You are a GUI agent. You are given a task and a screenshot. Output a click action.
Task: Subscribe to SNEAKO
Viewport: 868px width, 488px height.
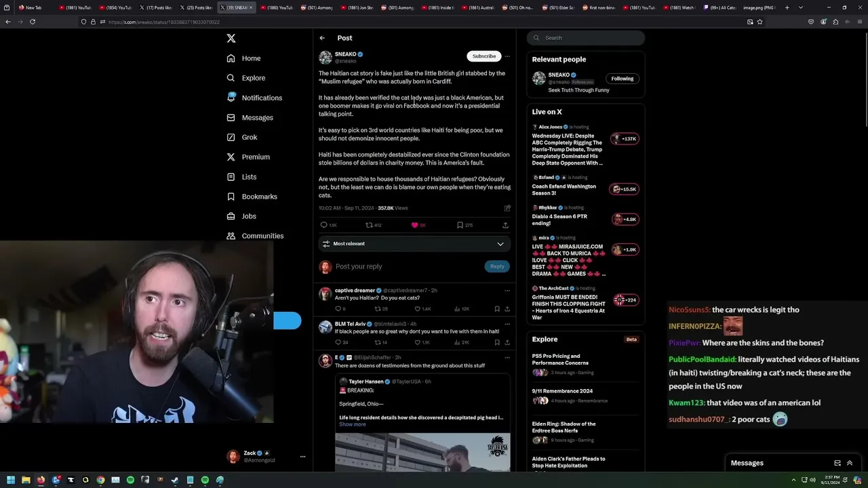[x=484, y=56]
